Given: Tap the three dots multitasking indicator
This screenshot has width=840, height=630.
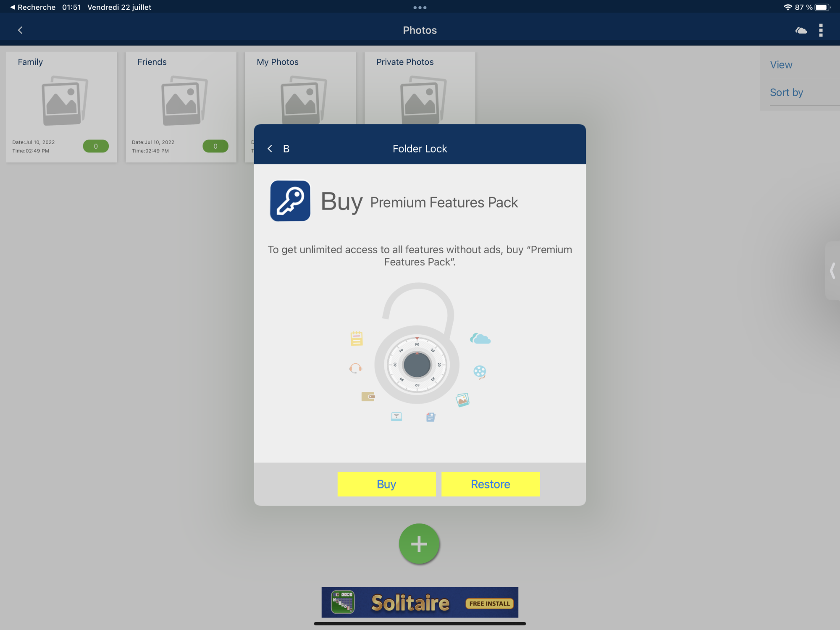Looking at the screenshot, I should [x=420, y=8].
